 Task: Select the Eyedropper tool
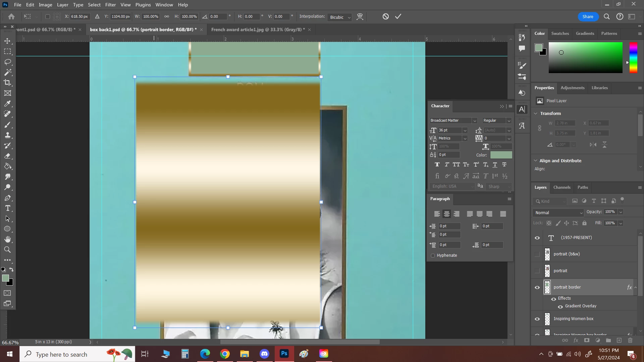tap(7, 104)
